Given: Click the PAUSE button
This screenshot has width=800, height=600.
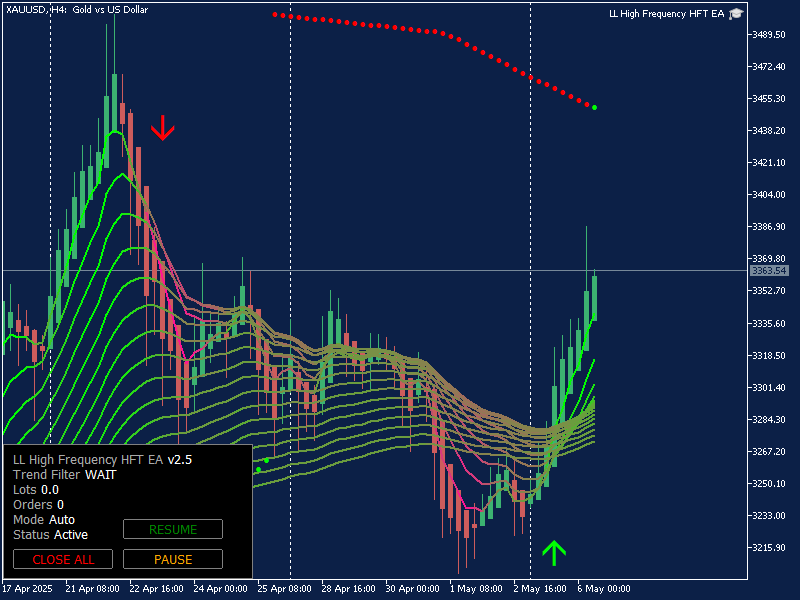Looking at the screenshot, I should [x=173, y=559].
